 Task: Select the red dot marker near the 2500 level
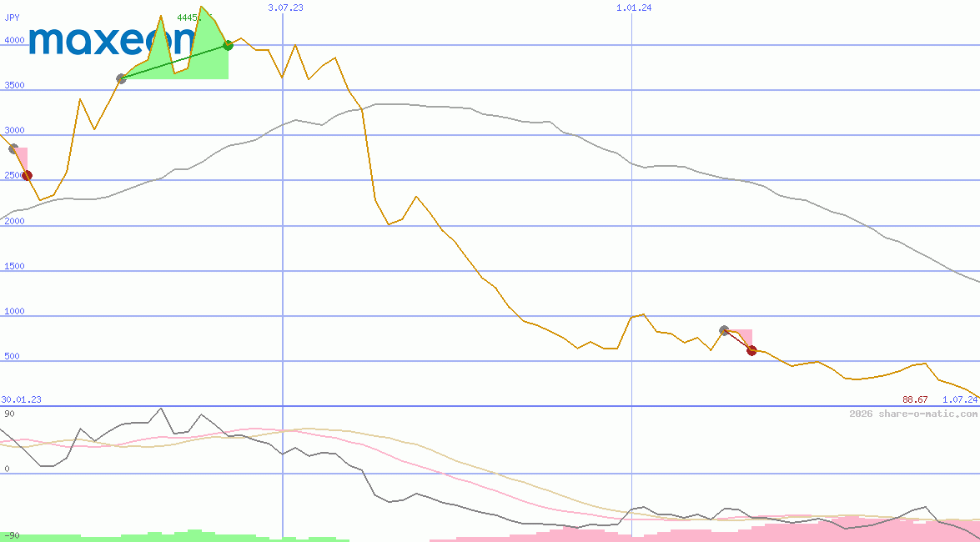28,175
